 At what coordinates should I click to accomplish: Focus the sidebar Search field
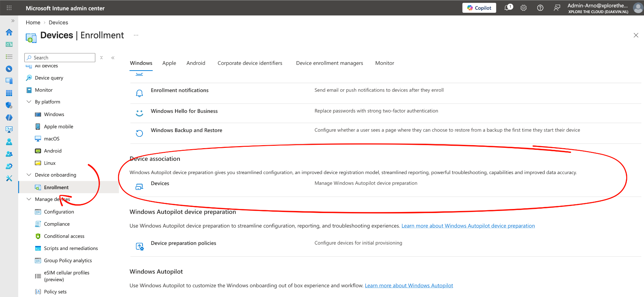click(x=60, y=57)
